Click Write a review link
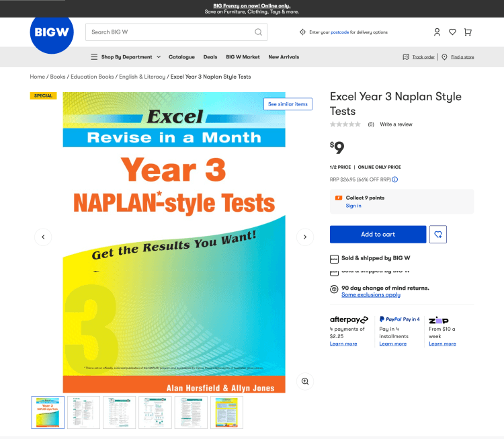 (x=396, y=124)
